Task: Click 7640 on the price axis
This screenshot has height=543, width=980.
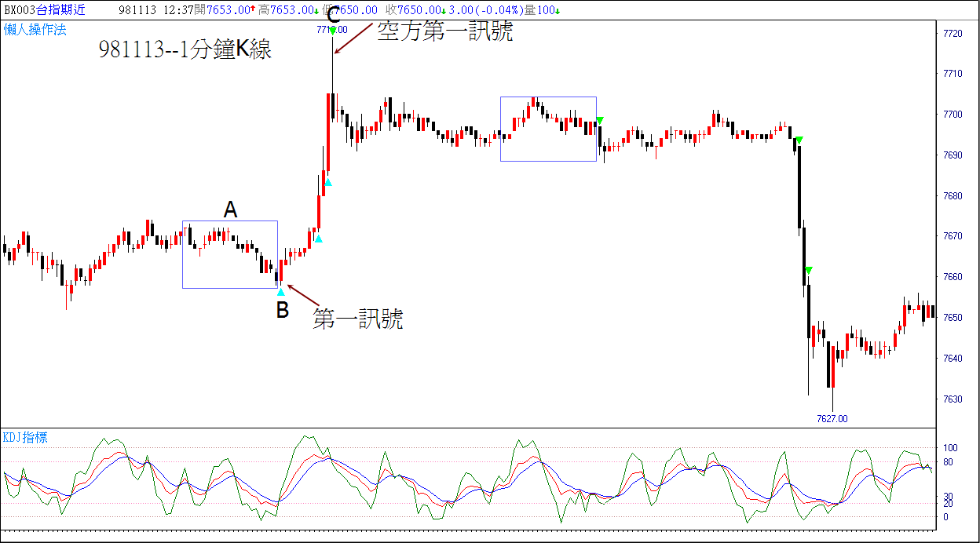Action: pos(953,359)
